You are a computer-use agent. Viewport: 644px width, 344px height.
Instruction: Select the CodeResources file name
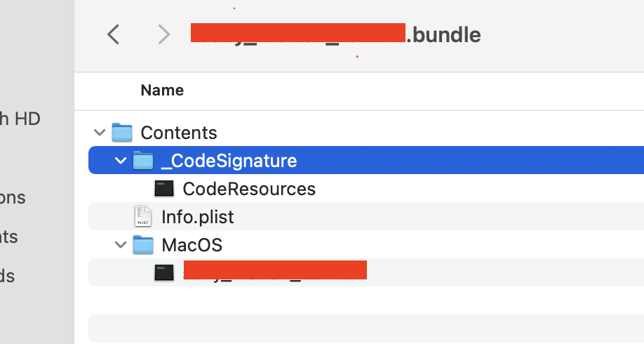click(248, 189)
